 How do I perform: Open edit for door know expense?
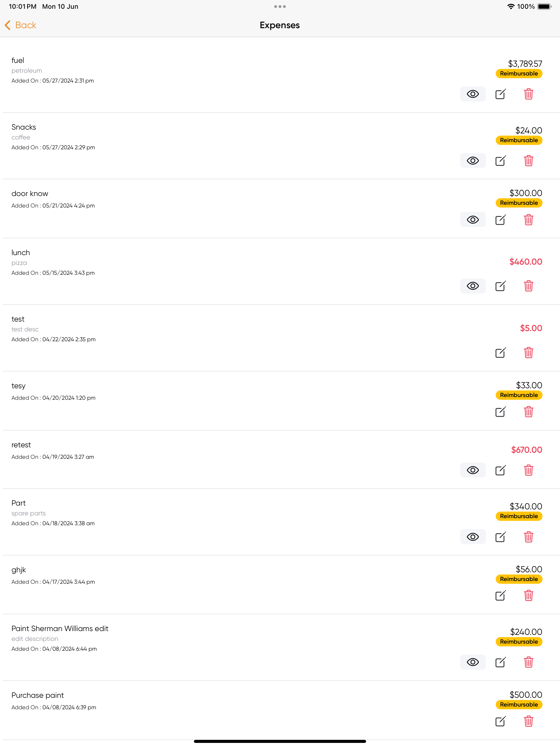coord(500,220)
